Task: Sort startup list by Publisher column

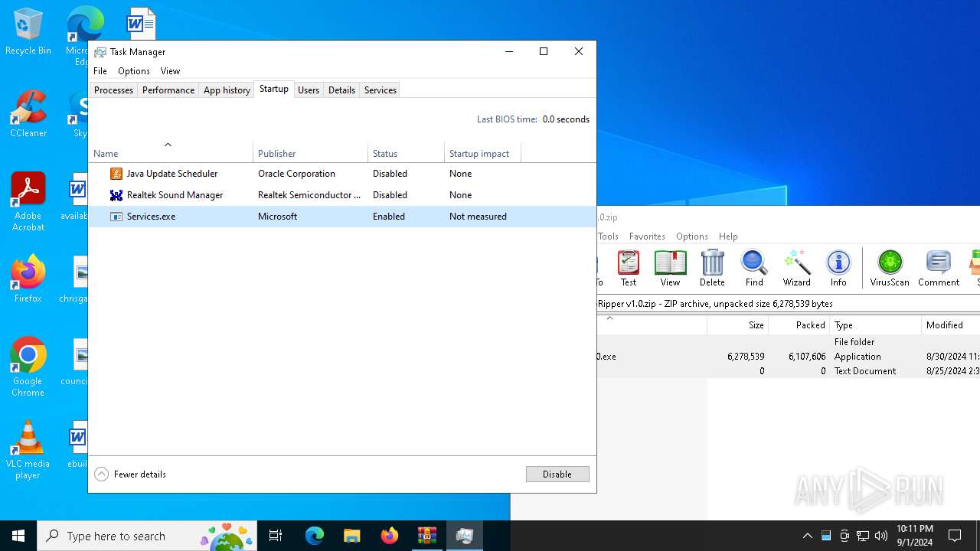Action: [310, 153]
